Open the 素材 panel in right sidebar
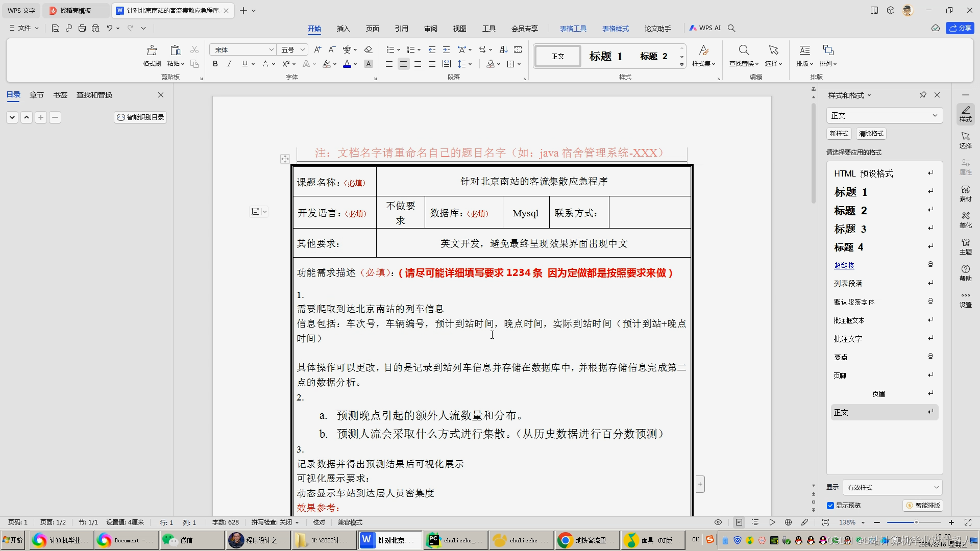The width and height of the screenshot is (980, 551). [x=966, y=194]
